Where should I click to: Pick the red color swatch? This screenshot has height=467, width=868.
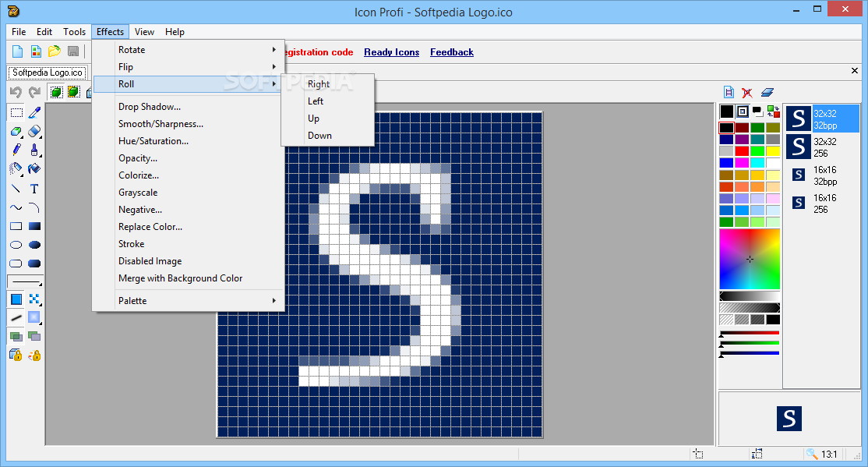pyautogui.click(x=742, y=151)
